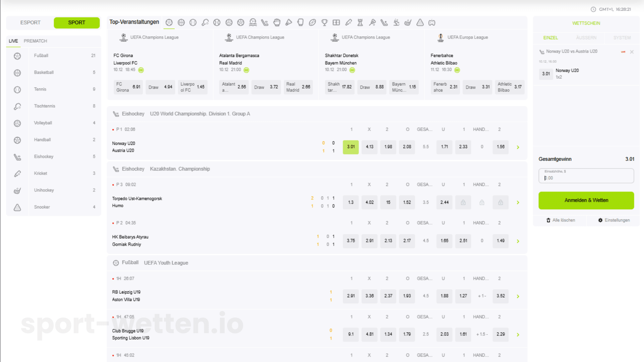Click Anmelden & Wetten button

[586, 200]
